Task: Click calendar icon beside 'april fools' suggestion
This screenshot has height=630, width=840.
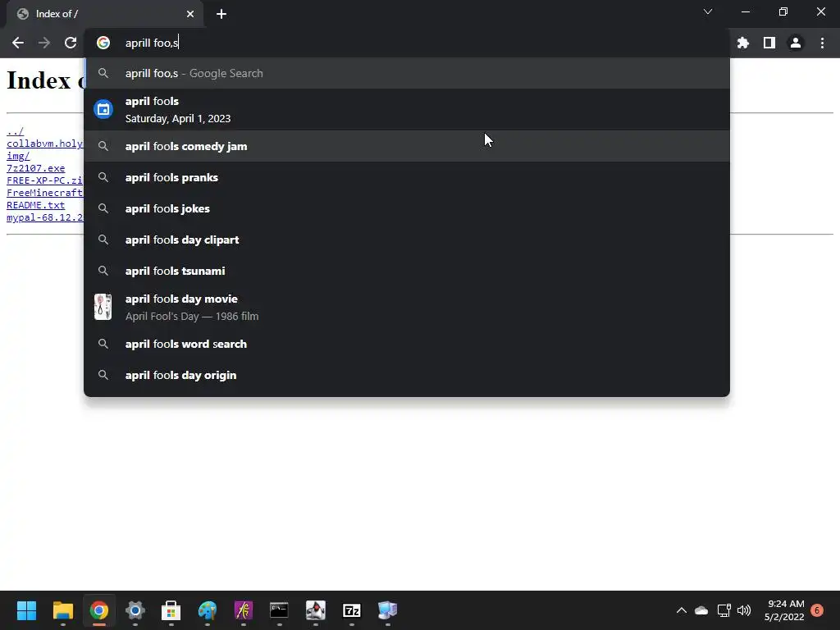Action: pyautogui.click(x=103, y=109)
